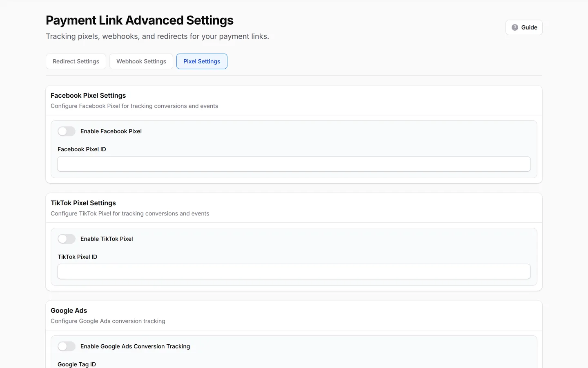588x368 pixels.
Task: Open the Guide button label
Action: pyautogui.click(x=529, y=27)
